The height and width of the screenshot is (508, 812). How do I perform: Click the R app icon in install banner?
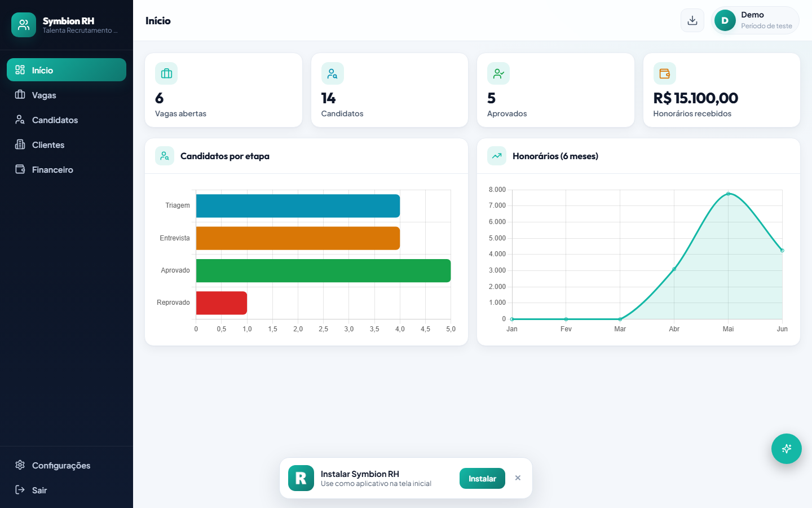(301, 478)
